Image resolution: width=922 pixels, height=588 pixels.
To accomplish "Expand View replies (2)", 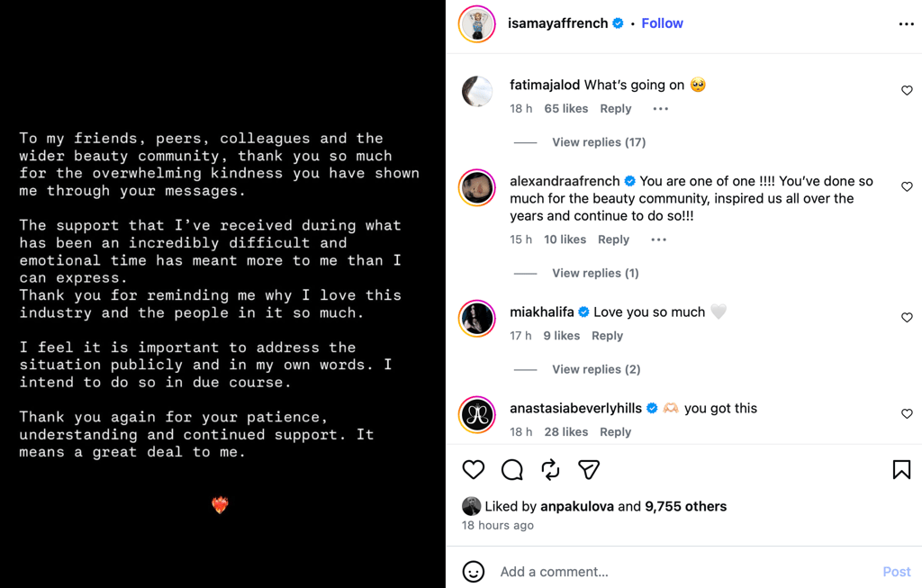I will pyautogui.click(x=596, y=369).
